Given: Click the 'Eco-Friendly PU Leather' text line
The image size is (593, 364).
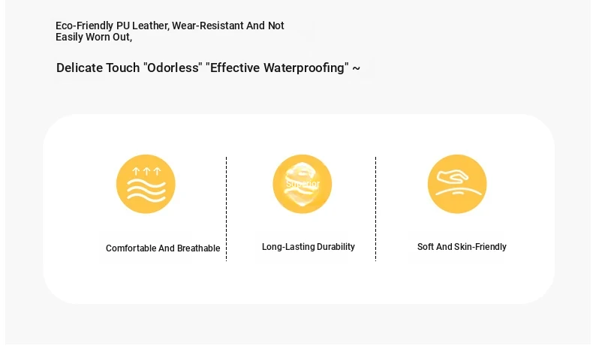Looking at the screenshot, I should tap(170, 26).
